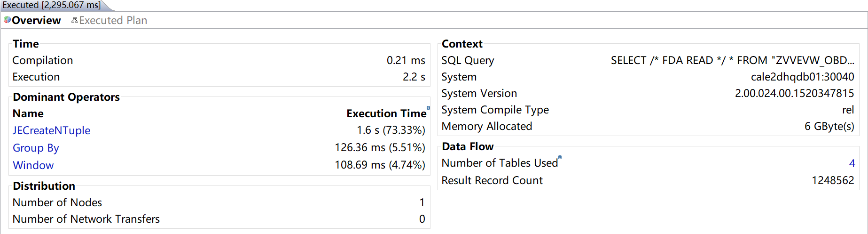The image size is (868, 234).
Task: Click info marker beside Number of Tables Used
Action: click(x=560, y=157)
